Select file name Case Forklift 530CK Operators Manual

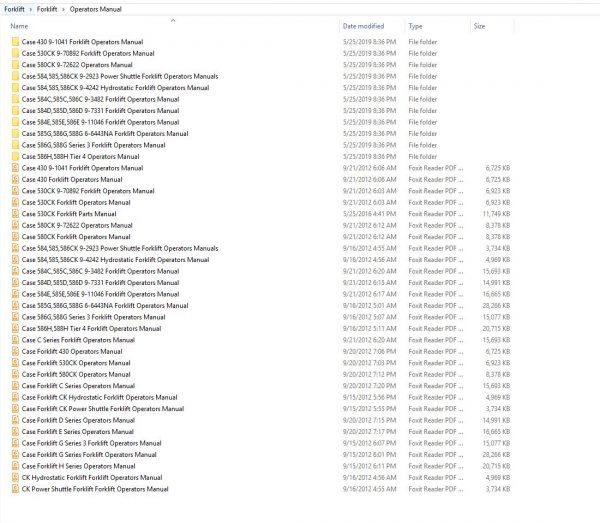[76, 363]
